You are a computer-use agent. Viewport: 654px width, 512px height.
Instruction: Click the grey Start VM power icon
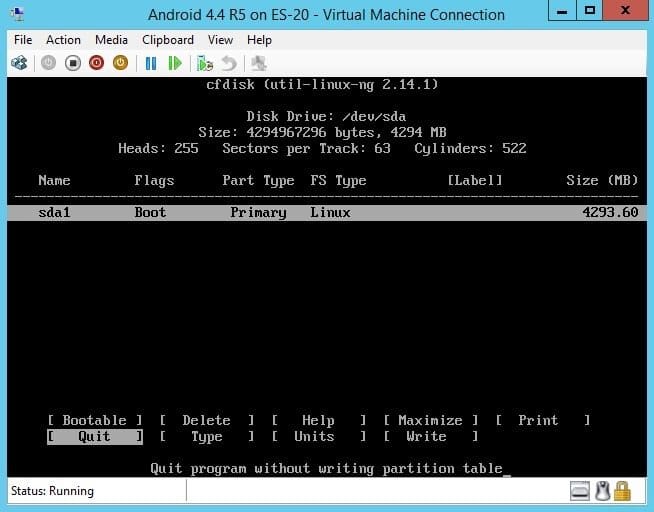[x=48, y=63]
